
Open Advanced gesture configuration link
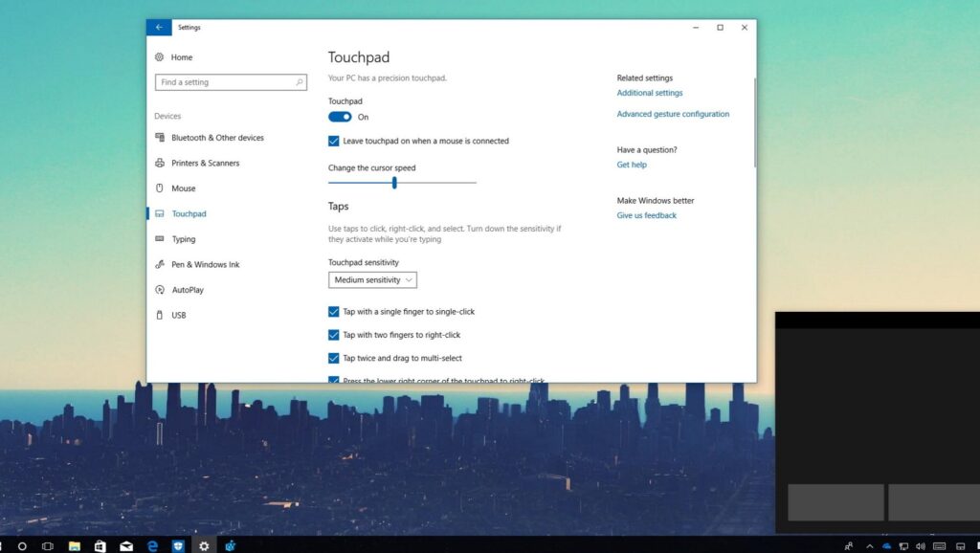[673, 114]
